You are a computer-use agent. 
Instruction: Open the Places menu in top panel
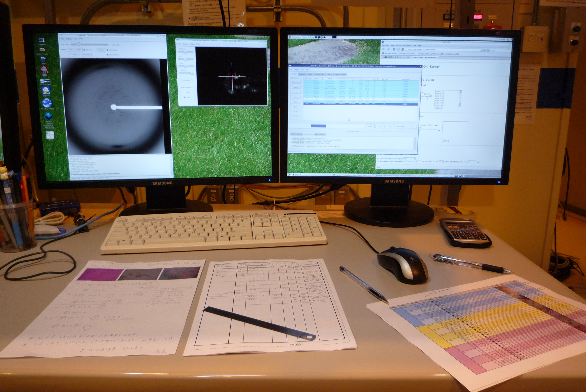pos(304,37)
